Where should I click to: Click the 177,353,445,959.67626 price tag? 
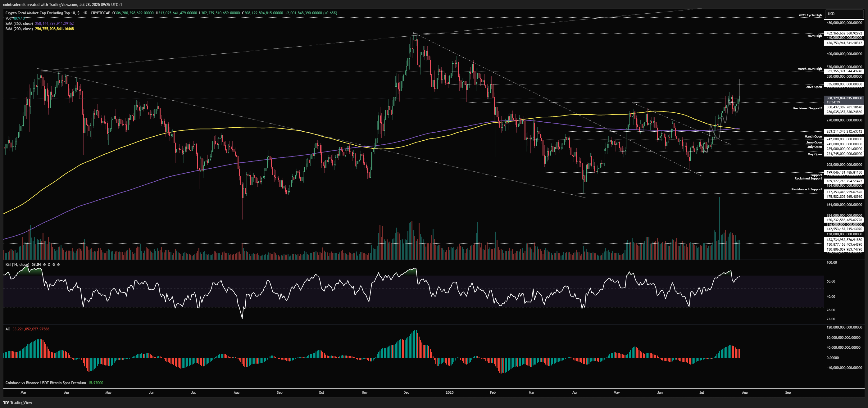(x=844, y=192)
